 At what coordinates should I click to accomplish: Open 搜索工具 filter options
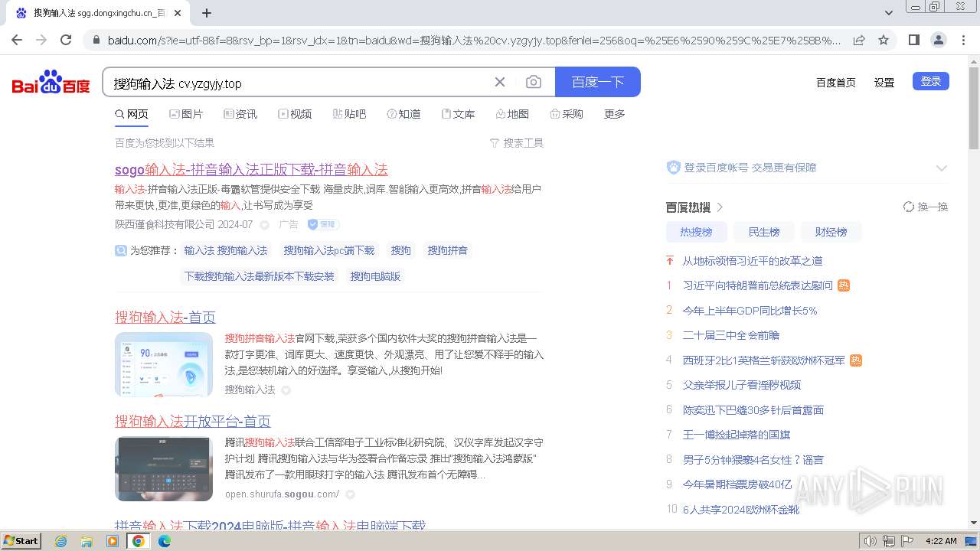click(x=517, y=143)
